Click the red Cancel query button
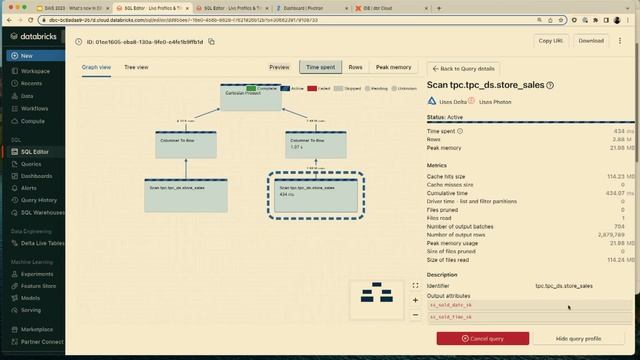The image size is (640, 360). tap(482, 338)
